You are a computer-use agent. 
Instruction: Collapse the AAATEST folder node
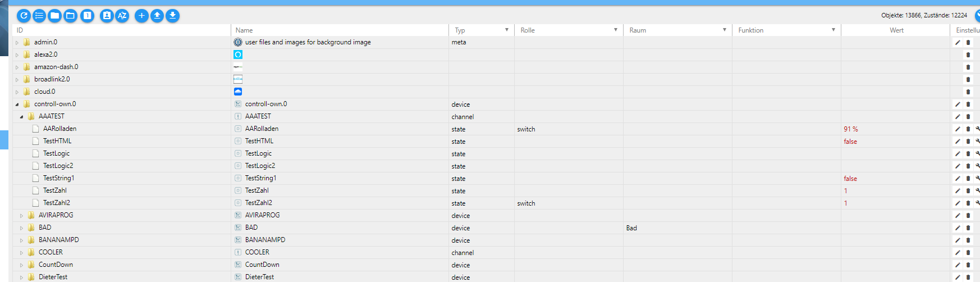pos(21,117)
